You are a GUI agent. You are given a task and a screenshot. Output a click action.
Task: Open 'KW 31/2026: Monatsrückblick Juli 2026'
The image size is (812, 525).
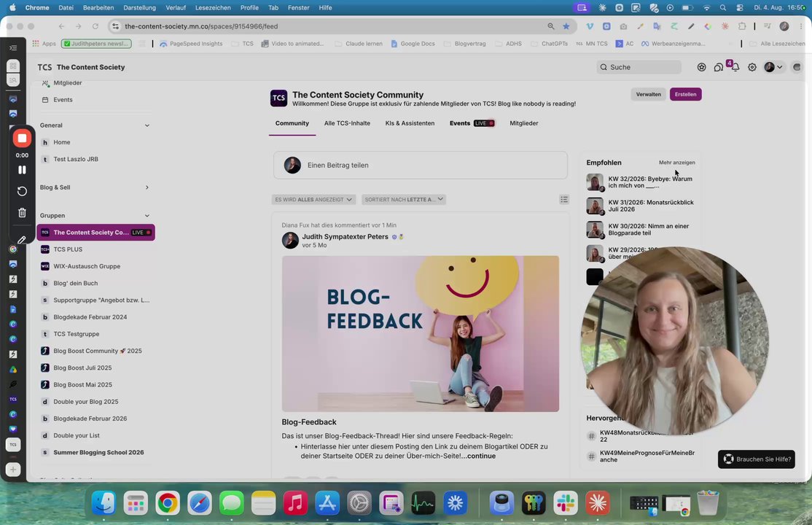[x=650, y=206]
